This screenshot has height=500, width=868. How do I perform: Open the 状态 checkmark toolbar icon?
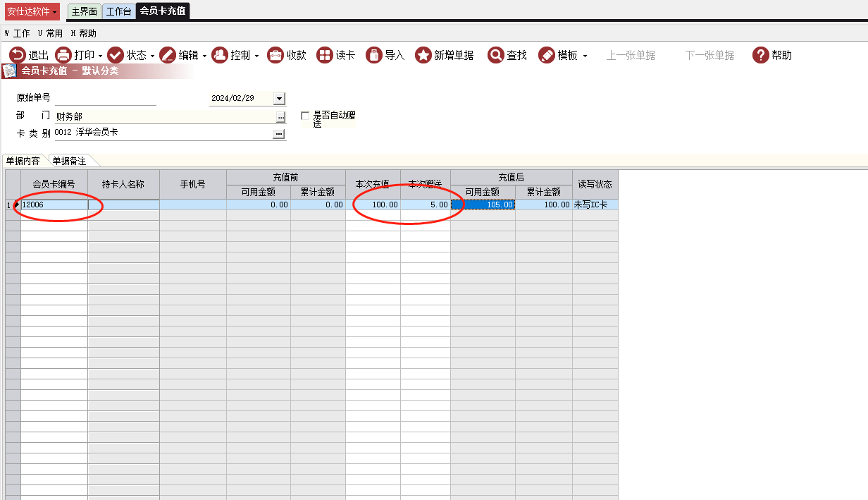(x=116, y=55)
